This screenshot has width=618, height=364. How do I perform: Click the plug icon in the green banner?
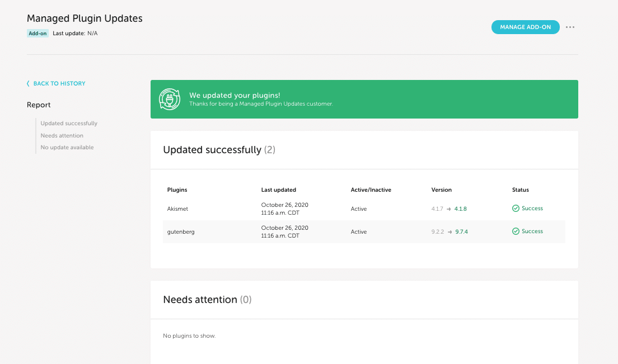click(170, 99)
